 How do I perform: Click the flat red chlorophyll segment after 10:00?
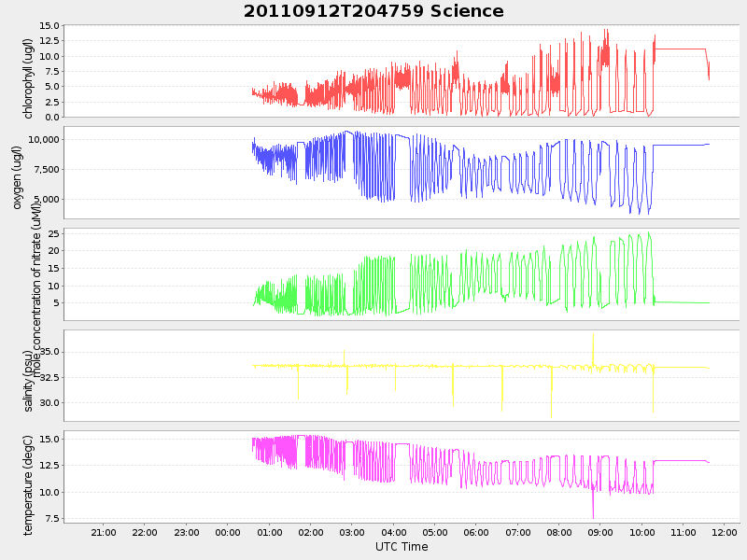pyautogui.click(x=681, y=49)
